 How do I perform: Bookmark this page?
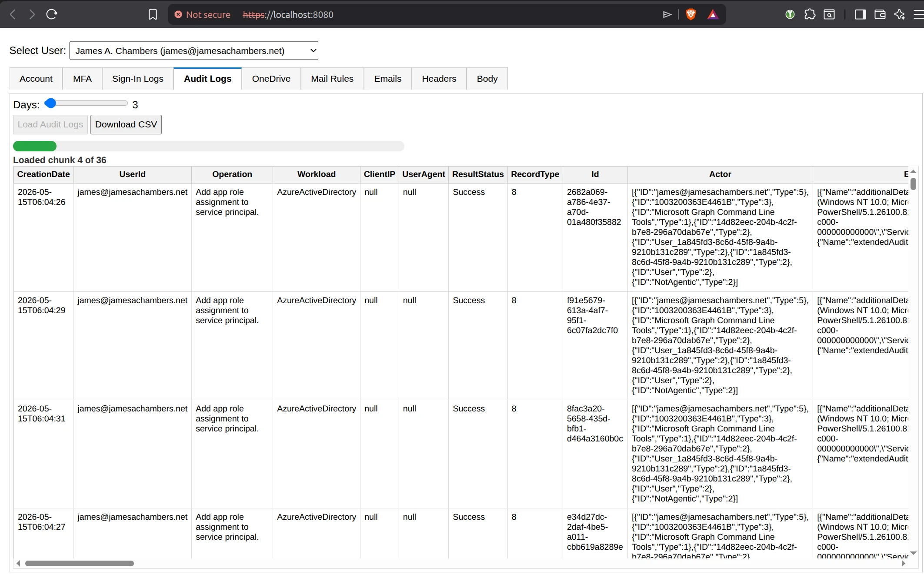153,14
